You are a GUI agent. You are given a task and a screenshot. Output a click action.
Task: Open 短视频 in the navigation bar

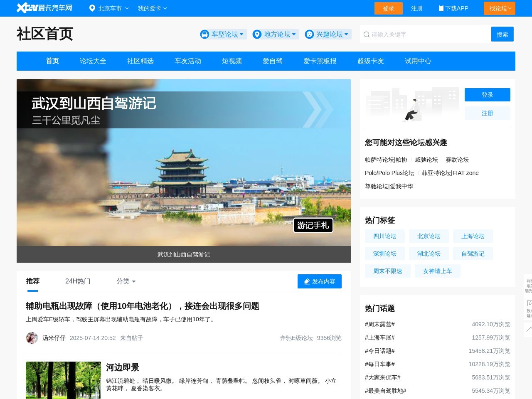(x=232, y=61)
